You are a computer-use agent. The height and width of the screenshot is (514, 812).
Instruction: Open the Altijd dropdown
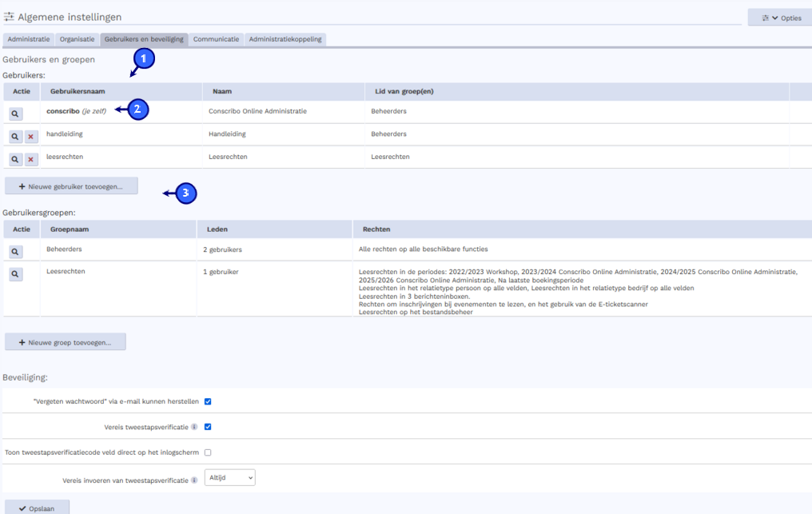[x=230, y=478]
